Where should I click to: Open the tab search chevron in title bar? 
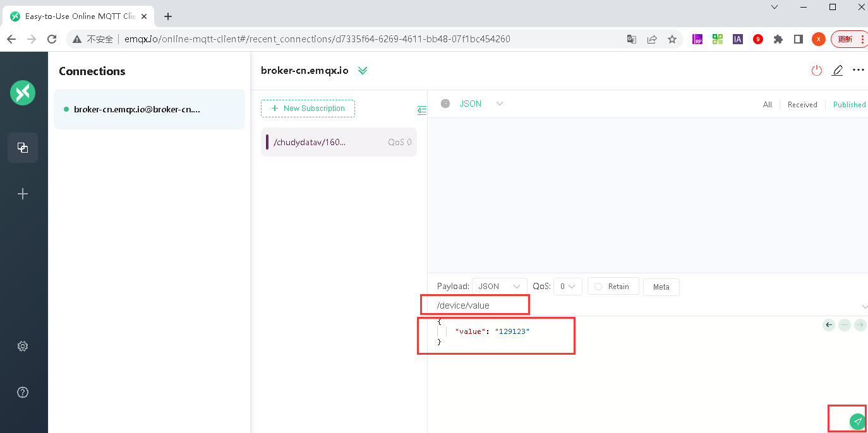775,7
